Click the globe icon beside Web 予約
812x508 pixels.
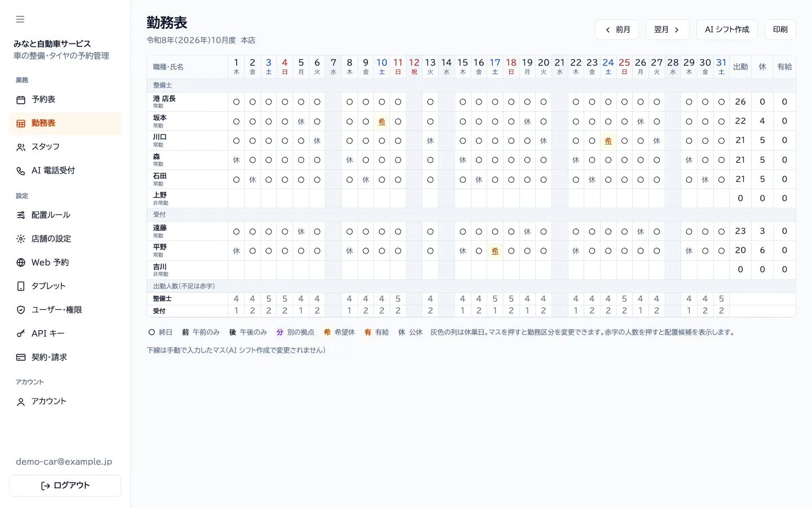[x=21, y=262]
